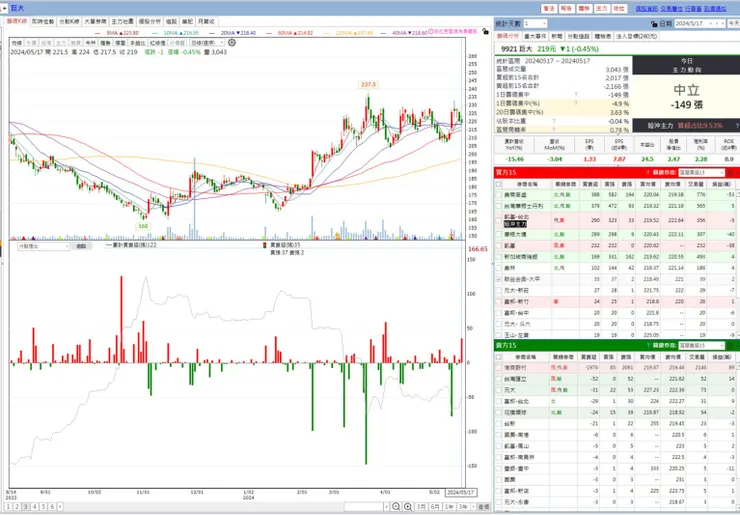Open the 分點進出 dropdown below the chart
This screenshot has height=515, width=740.
pyautogui.click(x=44, y=246)
